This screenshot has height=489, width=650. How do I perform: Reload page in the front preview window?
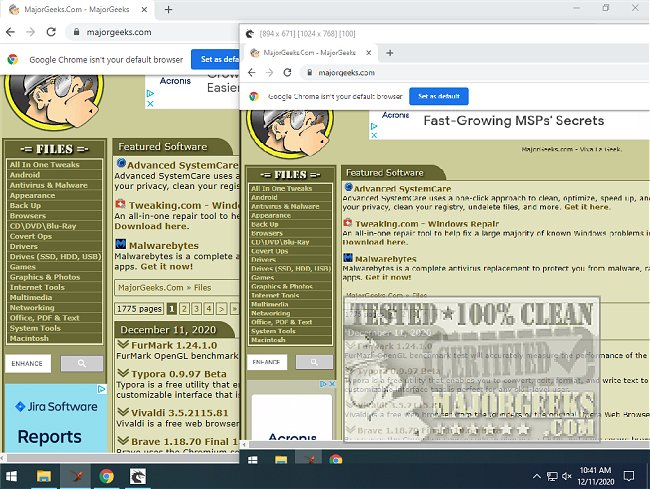(287, 73)
